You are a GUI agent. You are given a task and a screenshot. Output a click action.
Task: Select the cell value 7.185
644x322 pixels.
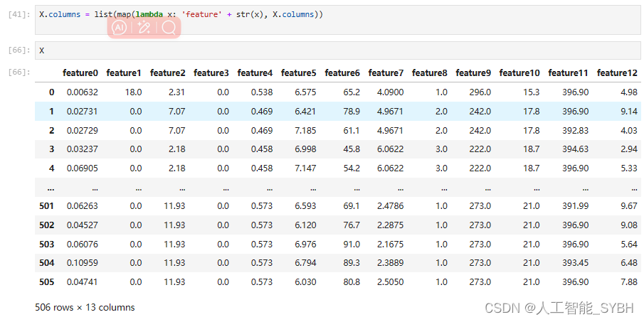tap(305, 131)
